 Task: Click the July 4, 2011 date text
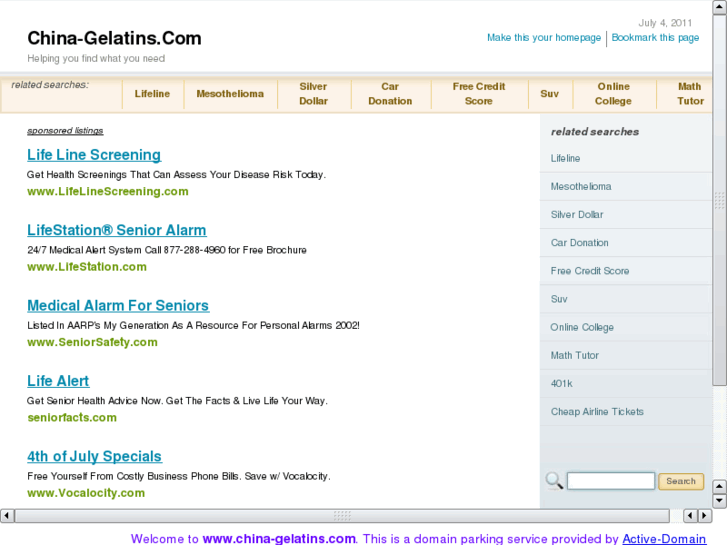point(665,23)
